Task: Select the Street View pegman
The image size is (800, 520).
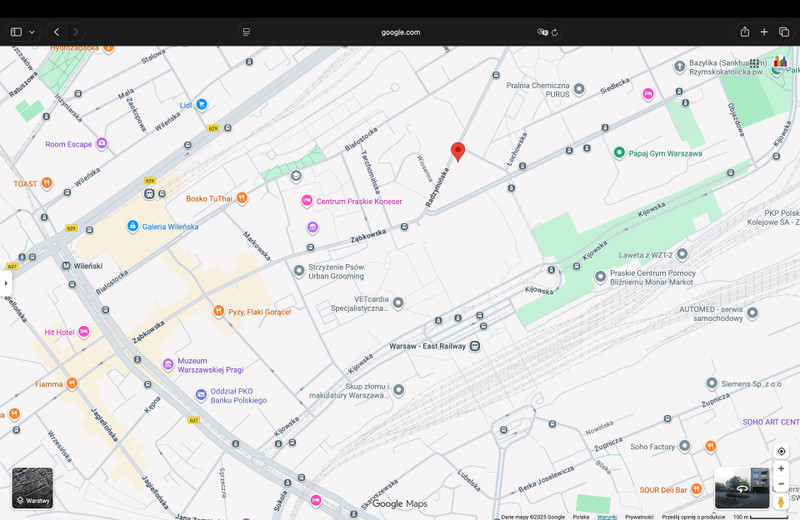Action: coord(781,501)
